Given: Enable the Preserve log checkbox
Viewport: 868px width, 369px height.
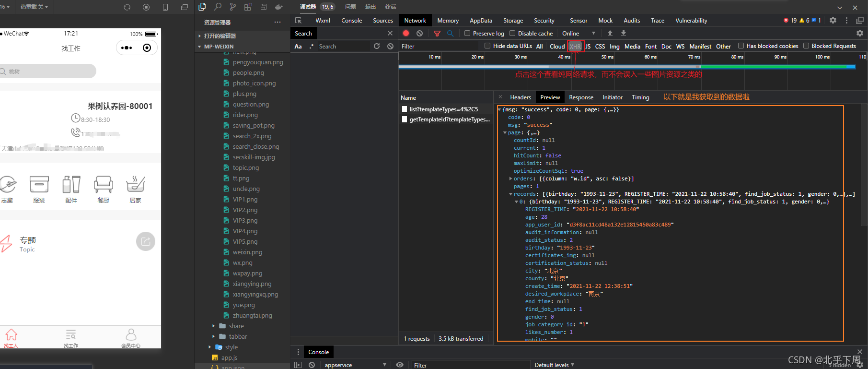Looking at the screenshot, I should click(x=467, y=33).
